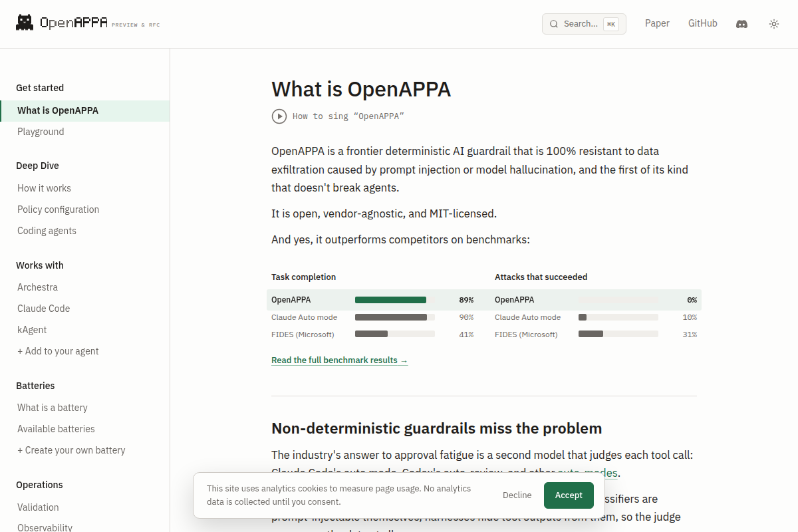Viewport: 798px width, 532px height.
Task: Open the GitHub link in header
Action: tap(702, 23)
